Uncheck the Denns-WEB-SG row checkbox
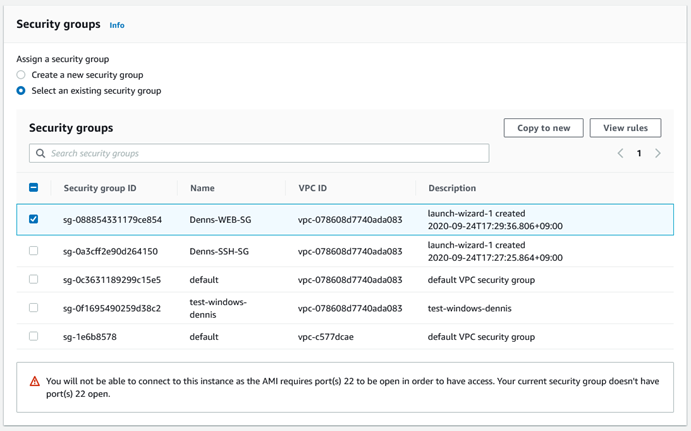Viewport: 691px width, 431px height. (x=33, y=219)
